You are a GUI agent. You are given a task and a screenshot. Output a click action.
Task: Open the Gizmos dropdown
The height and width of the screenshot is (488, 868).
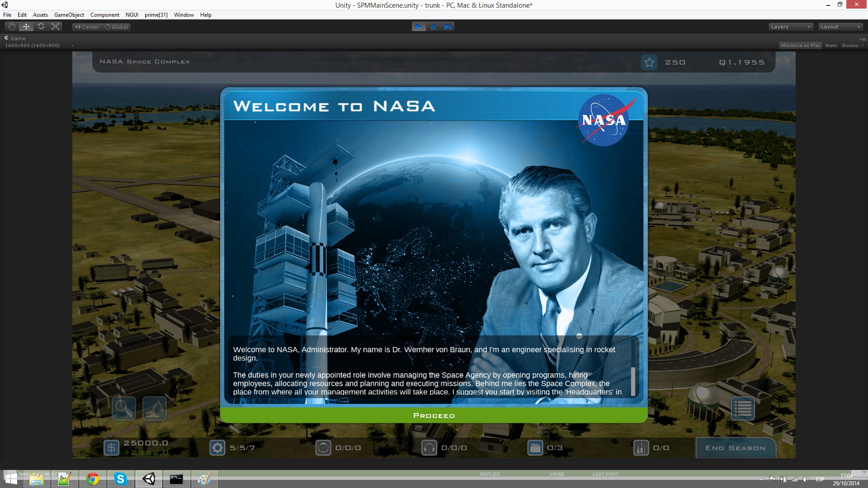pos(853,45)
